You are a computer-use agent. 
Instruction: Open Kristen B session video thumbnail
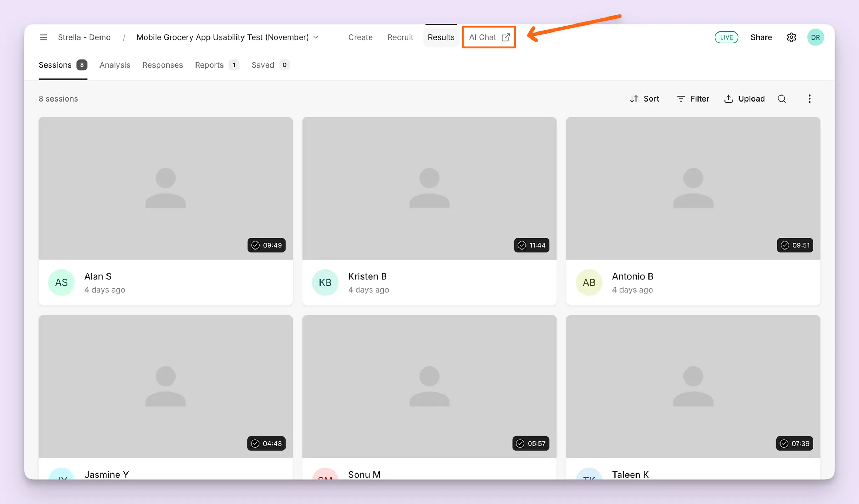point(429,188)
